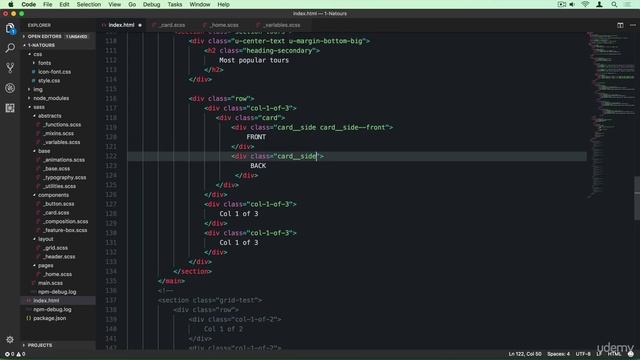Open the editor More Actions menu
This screenshot has height=360, width=640.
pos(633,25)
